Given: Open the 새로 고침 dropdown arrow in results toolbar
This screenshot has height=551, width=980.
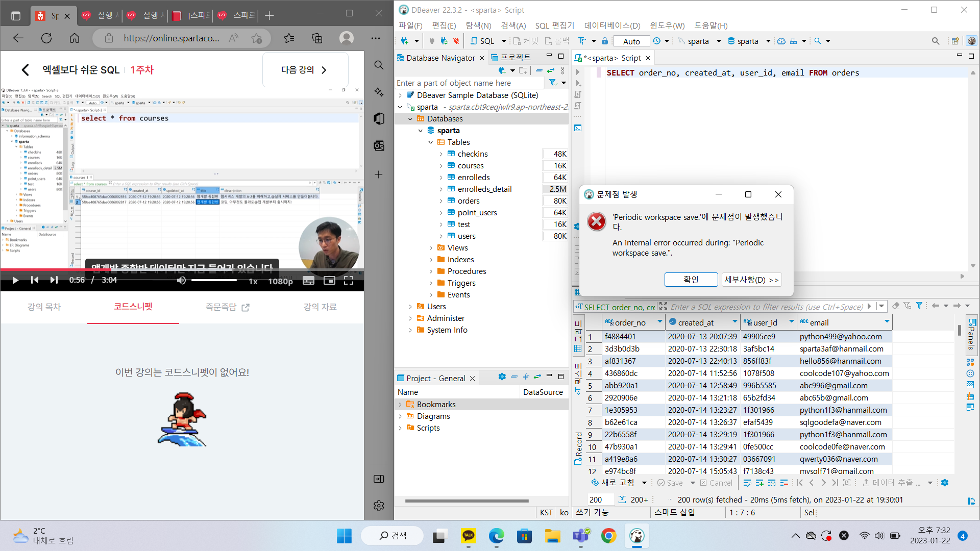Looking at the screenshot, I should 644,483.
